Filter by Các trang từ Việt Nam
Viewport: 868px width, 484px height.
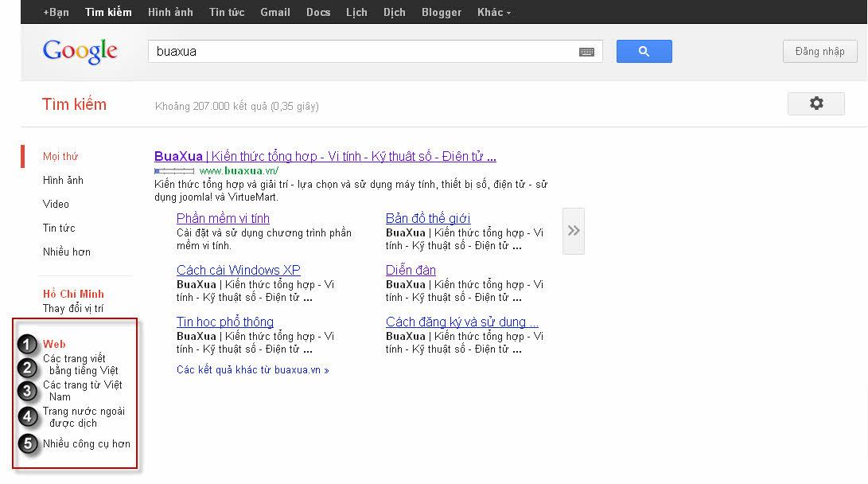tap(83, 390)
